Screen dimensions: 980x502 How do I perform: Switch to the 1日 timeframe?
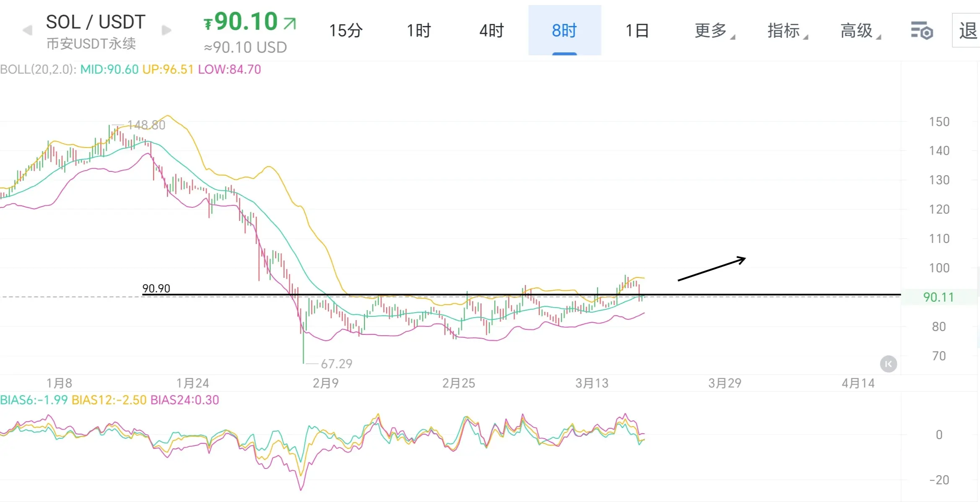[637, 31]
